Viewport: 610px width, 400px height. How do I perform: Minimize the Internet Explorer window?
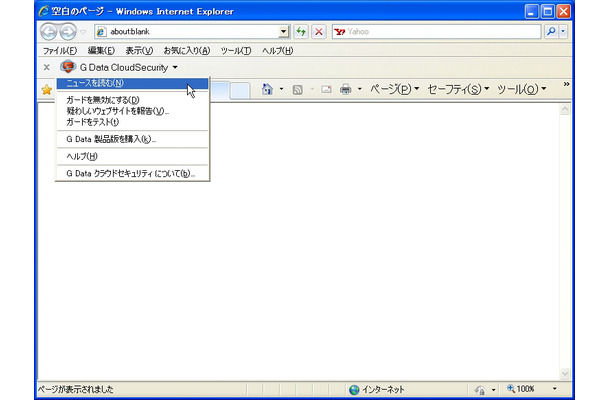coord(531,12)
